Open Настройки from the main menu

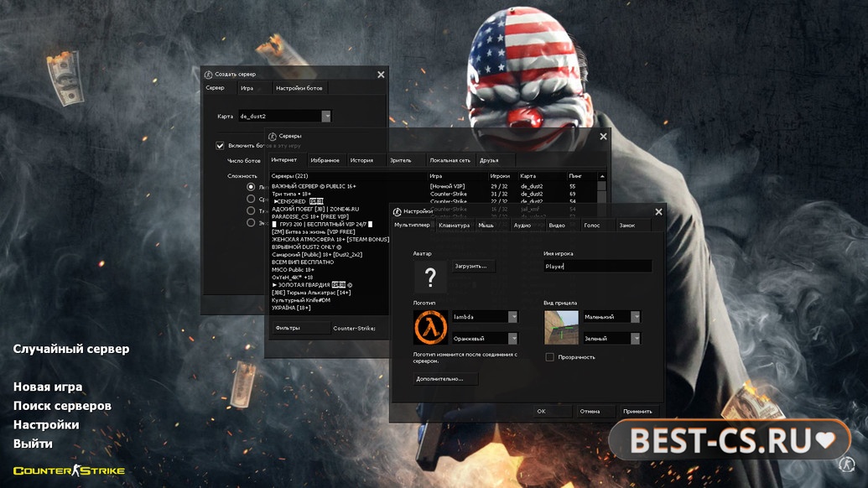point(46,424)
